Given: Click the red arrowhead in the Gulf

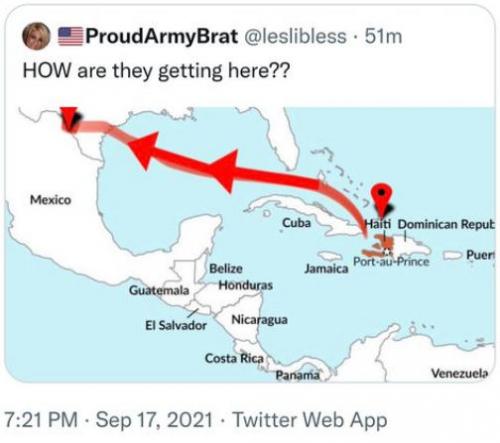Looking at the screenshot, I should coord(143,150).
